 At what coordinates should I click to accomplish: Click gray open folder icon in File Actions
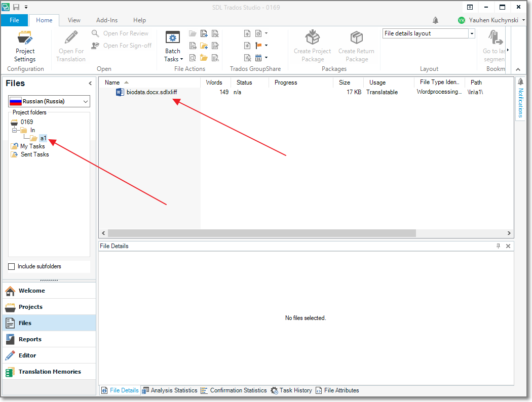(193, 33)
